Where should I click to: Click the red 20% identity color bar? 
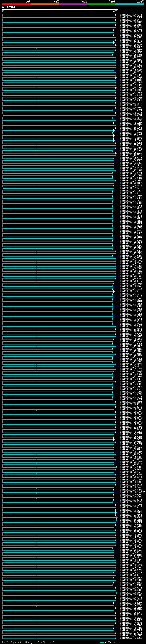tap(16, 4)
